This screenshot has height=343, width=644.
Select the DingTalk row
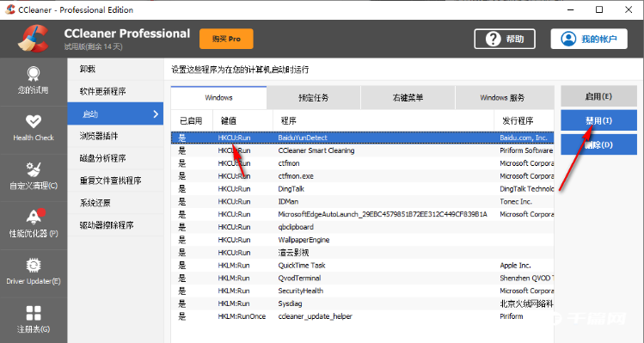pos(362,188)
